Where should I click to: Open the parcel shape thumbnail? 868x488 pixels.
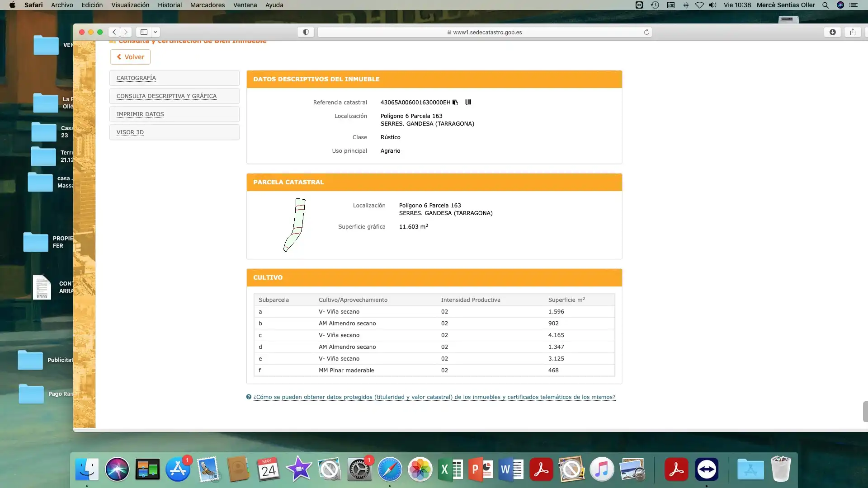(294, 225)
